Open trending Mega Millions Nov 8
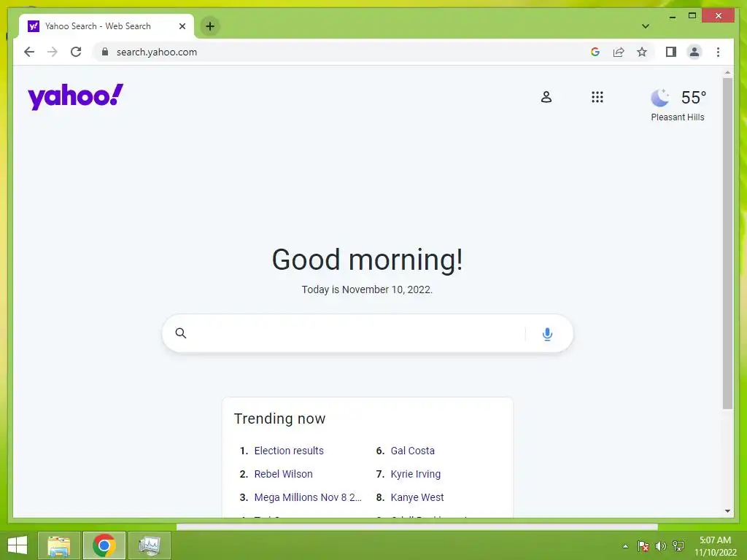The image size is (747, 560). click(308, 497)
